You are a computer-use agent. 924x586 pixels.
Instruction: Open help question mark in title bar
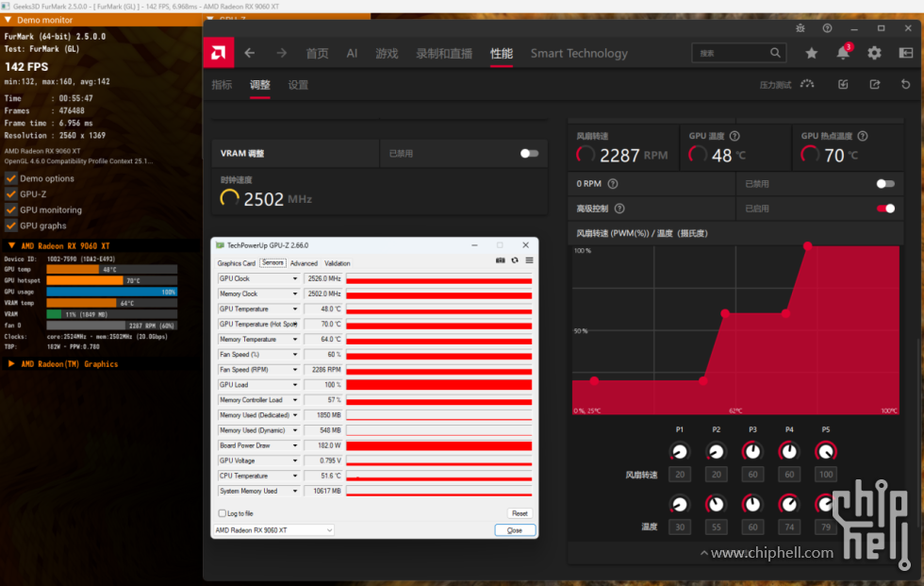pyautogui.click(x=828, y=28)
